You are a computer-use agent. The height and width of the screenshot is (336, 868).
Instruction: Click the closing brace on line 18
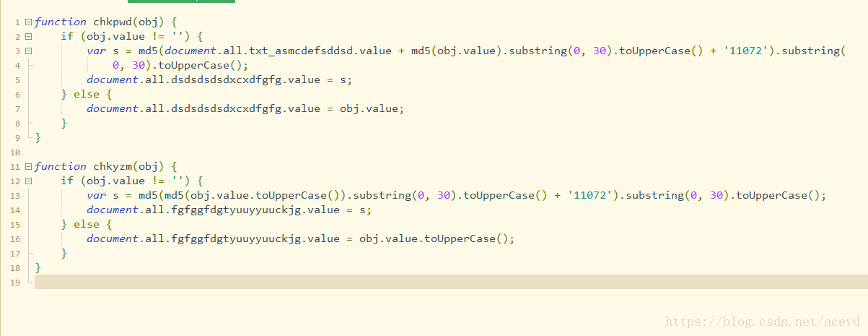[x=38, y=268]
